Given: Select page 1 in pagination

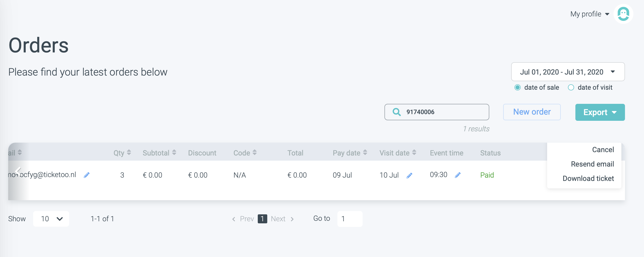Looking at the screenshot, I should click(262, 219).
